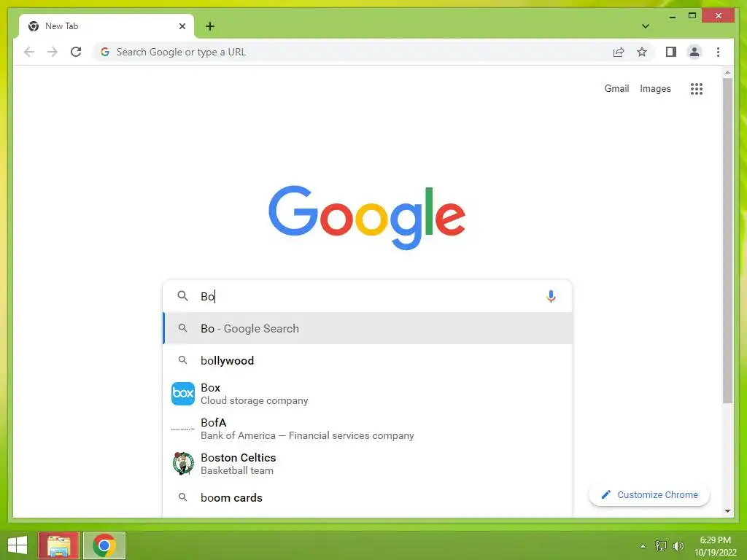Click the Bank of America logo icon

click(183, 429)
